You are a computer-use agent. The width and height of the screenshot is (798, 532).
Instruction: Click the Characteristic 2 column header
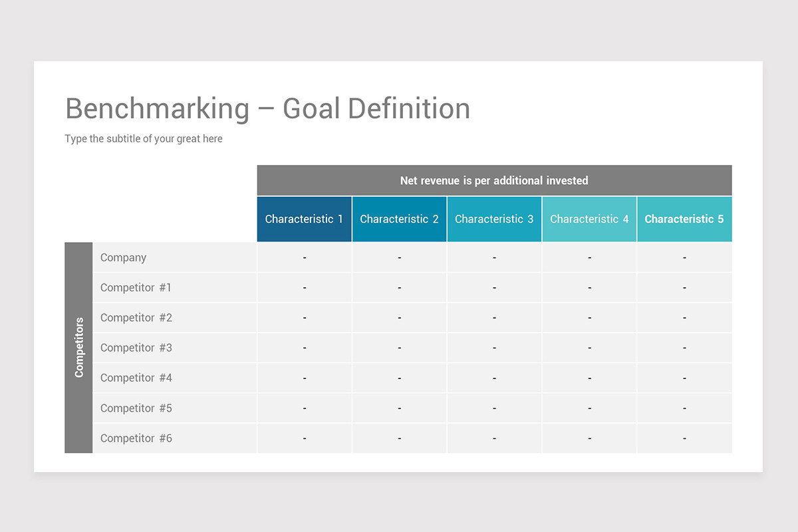(400, 219)
